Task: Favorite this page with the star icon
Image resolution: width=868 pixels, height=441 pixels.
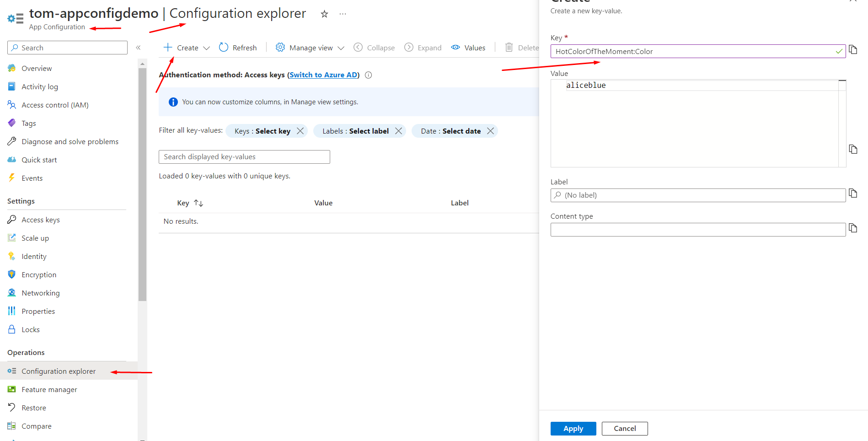Action: coord(324,14)
